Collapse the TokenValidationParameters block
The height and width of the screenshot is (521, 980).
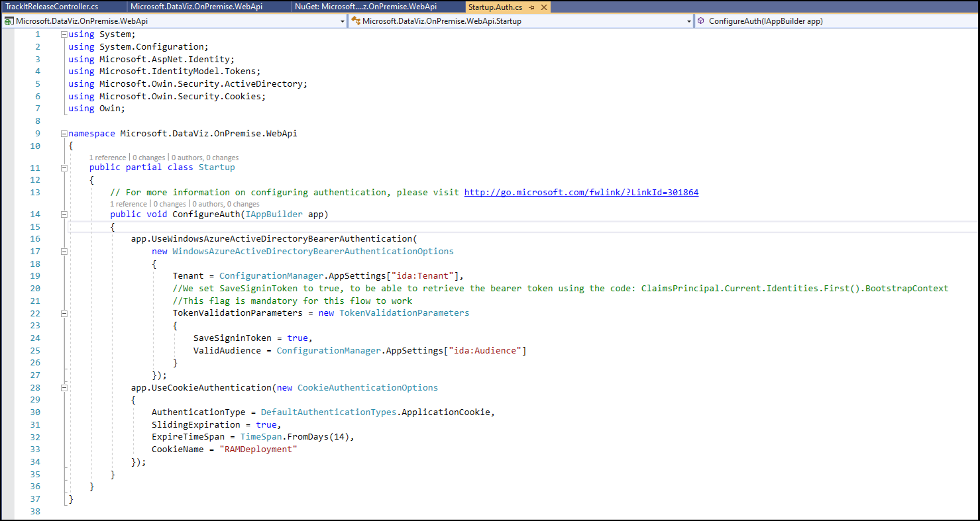coord(64,312)
